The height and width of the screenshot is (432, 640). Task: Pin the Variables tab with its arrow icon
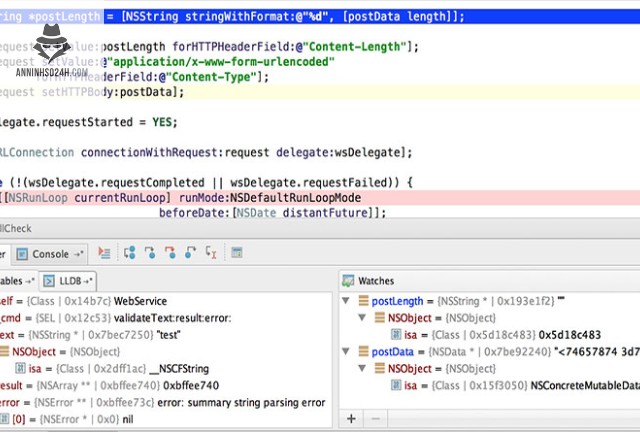pos(29,281)
